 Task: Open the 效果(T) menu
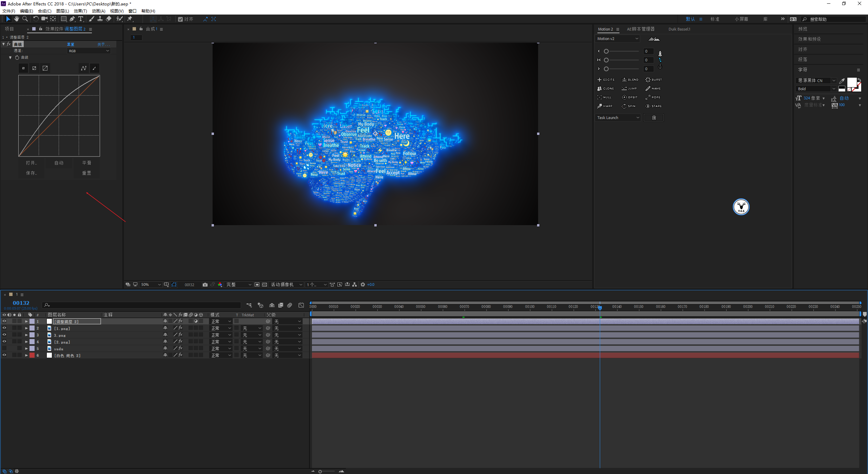[80, 11]
